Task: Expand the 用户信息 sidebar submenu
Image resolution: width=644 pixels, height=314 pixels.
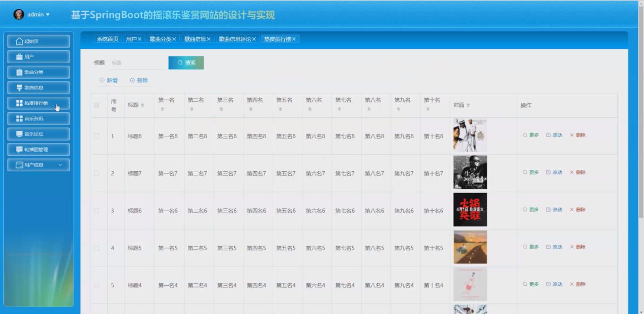Action: tap(39, 165)
